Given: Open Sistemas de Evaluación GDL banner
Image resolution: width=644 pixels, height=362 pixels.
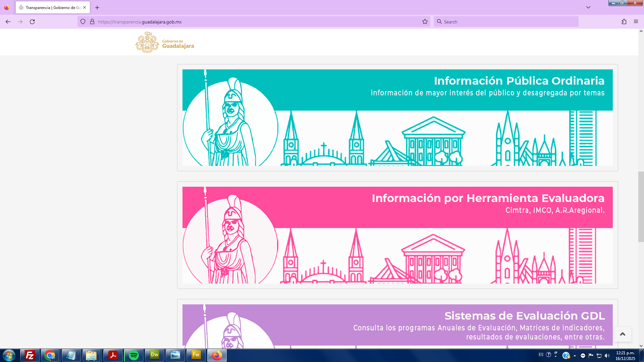Looking at the screenshot, I should 397,325.
